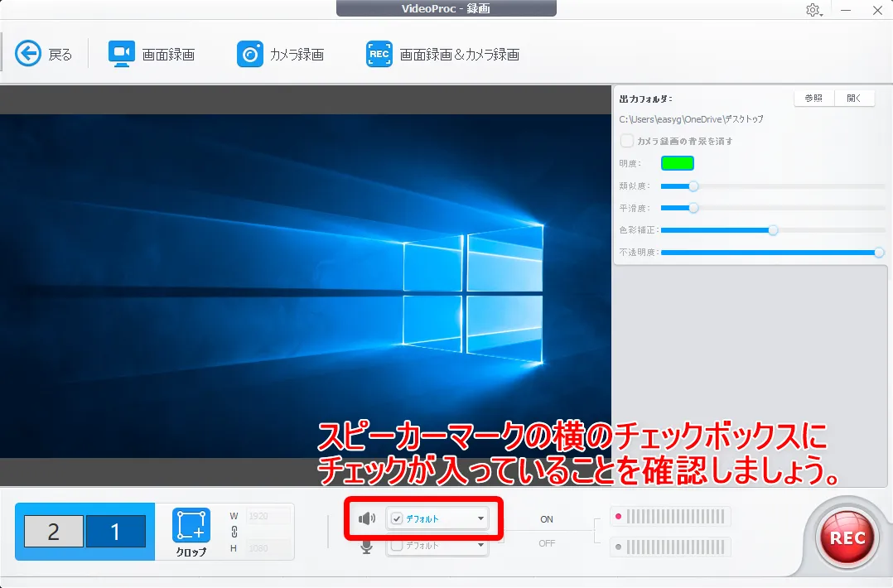Select monitor 2
The height and width of the screenshot is (588, 893).
pos(54,532)
